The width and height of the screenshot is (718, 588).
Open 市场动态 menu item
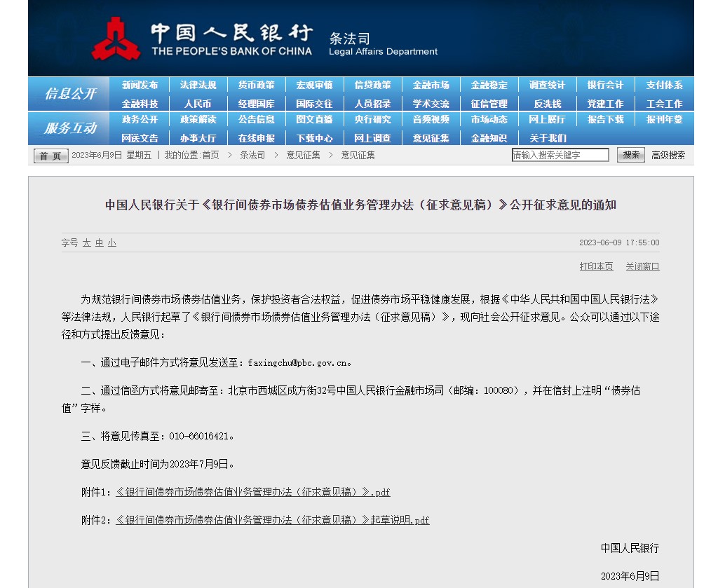[489, 119]
